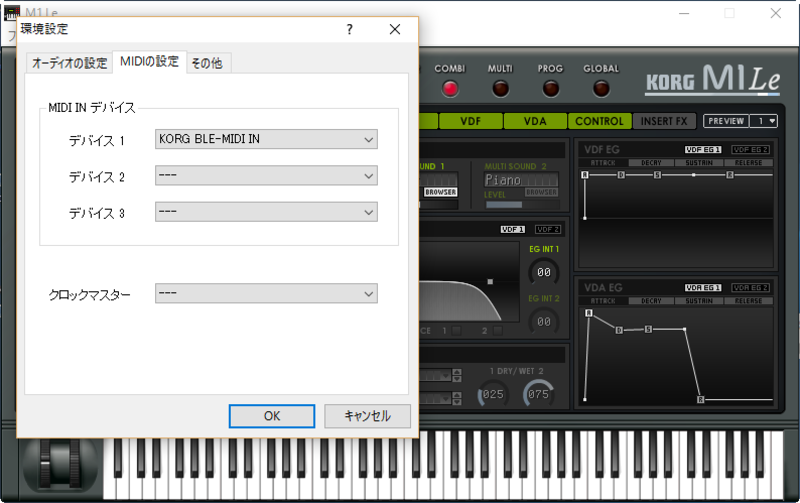Select VDA EG 1 in VDA EG panel
The image size is (800, 503).
pos(703,288)
